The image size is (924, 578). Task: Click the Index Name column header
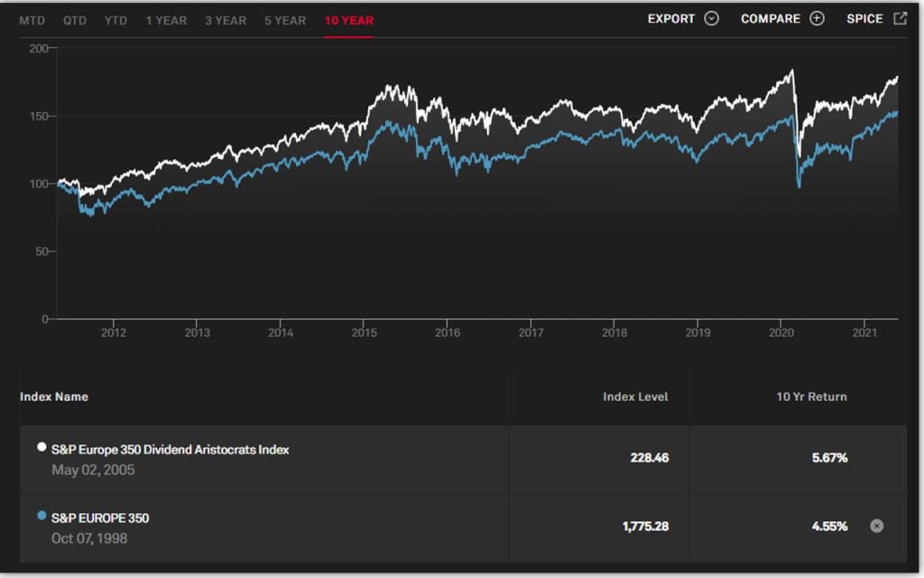point(54,397)
